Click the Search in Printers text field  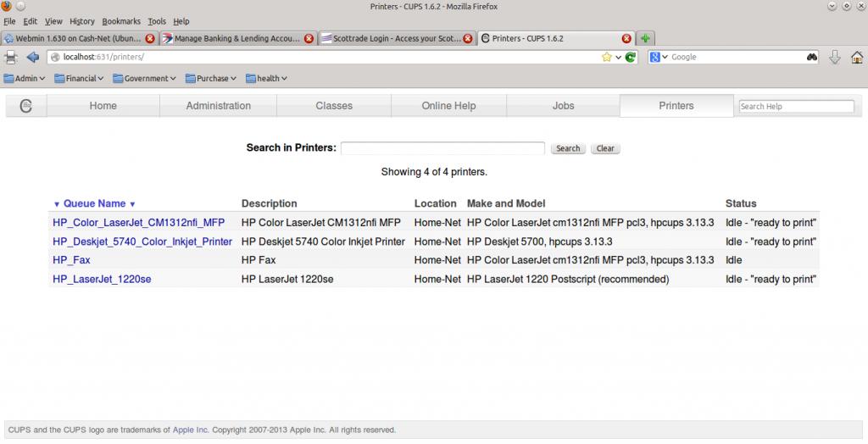click(442, 148)
